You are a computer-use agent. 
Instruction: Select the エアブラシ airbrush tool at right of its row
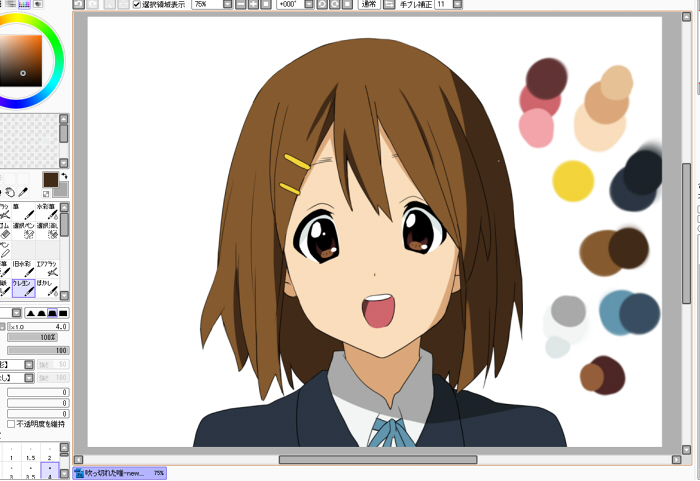[47, 268]
